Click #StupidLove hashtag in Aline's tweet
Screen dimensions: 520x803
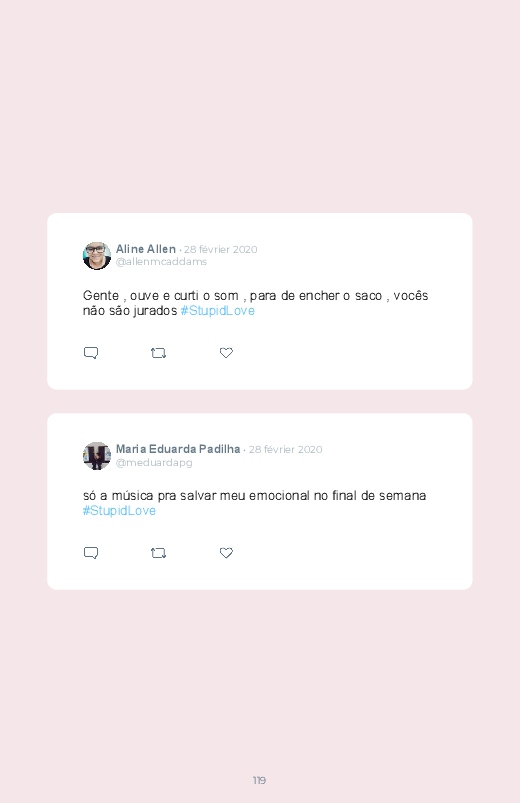tap(218, 311)
